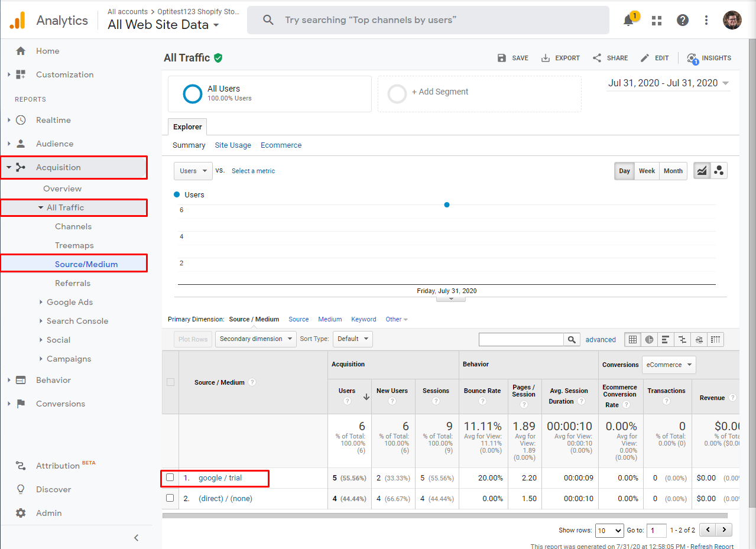
Task: Open the eCommerce conversions dropdown
Action: pyautogui.click(x=669, y=365)
